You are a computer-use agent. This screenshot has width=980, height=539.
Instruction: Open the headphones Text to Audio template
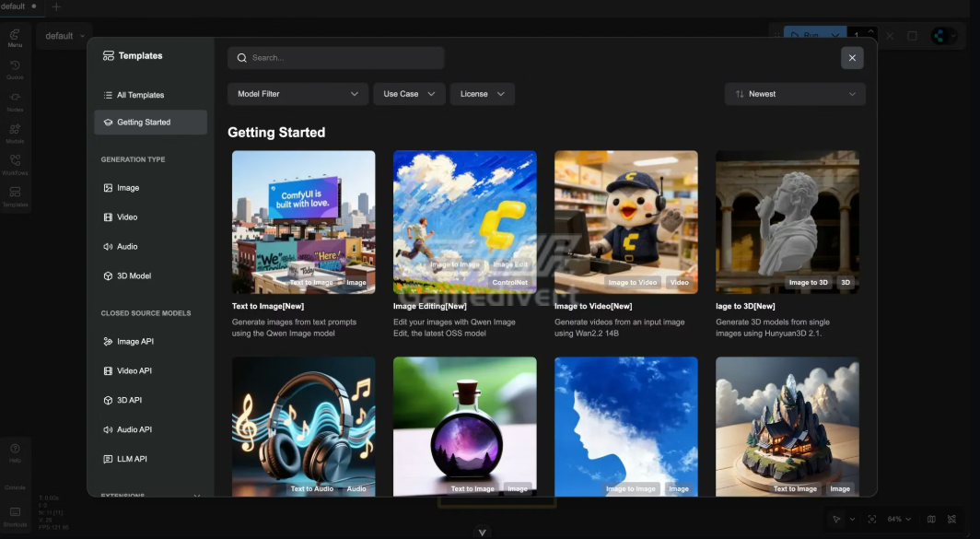point(304,427)
